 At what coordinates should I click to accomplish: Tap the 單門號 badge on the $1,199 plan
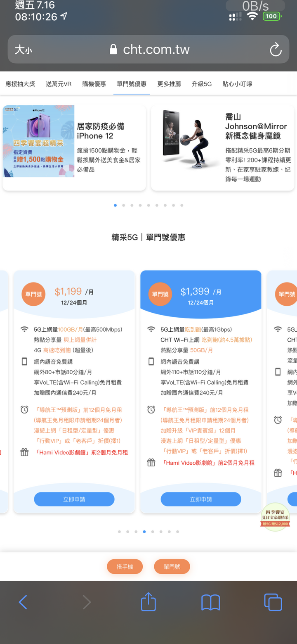33,294
